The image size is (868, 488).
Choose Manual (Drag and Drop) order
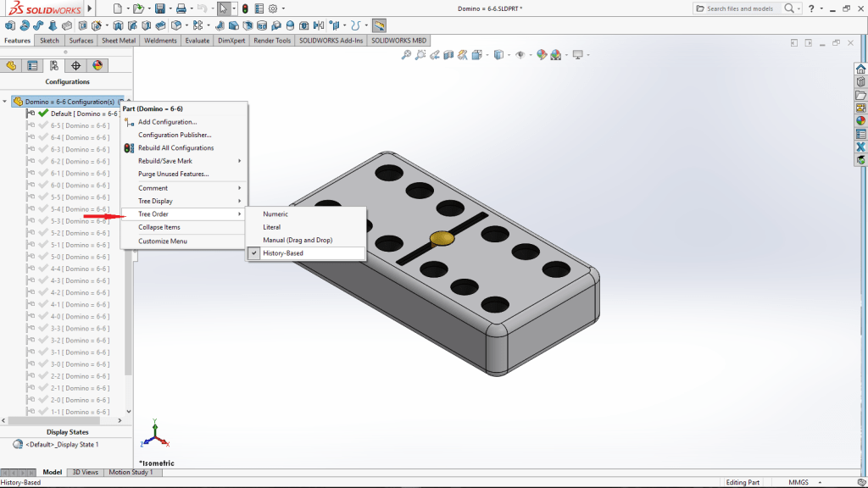pyautogui.click(x=298, y=241)
